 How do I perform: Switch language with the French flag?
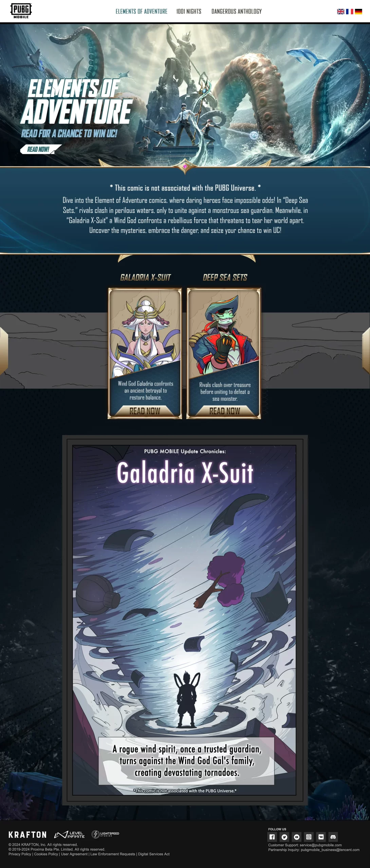(x=350, y=12)
